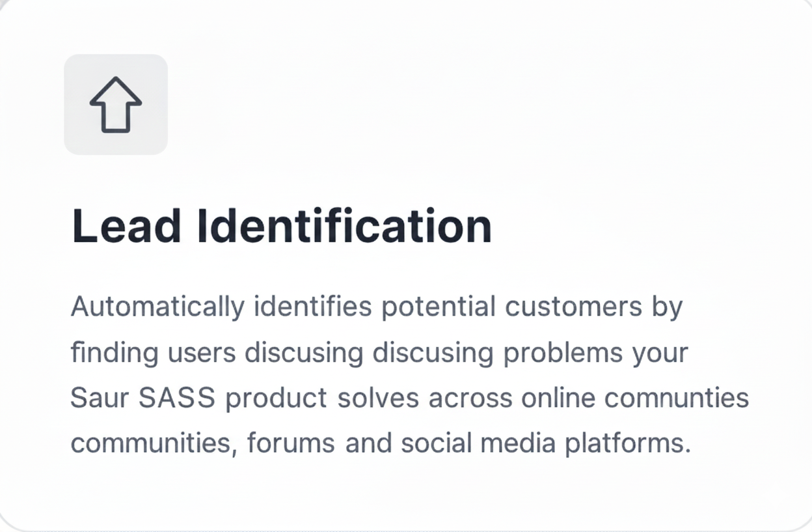Image resolution: width=812 pixels, height=532 pixels.
Task: Click the word product in the description
Action: coord(276,399)
